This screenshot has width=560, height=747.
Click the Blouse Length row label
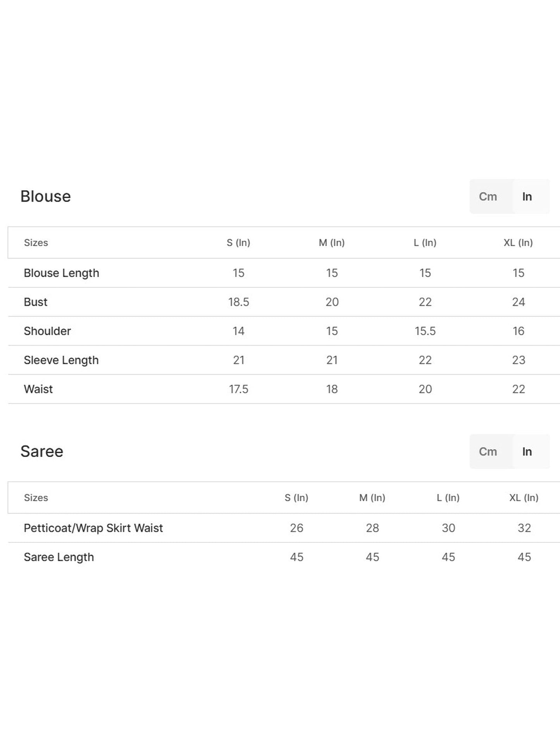click(61, 273)
